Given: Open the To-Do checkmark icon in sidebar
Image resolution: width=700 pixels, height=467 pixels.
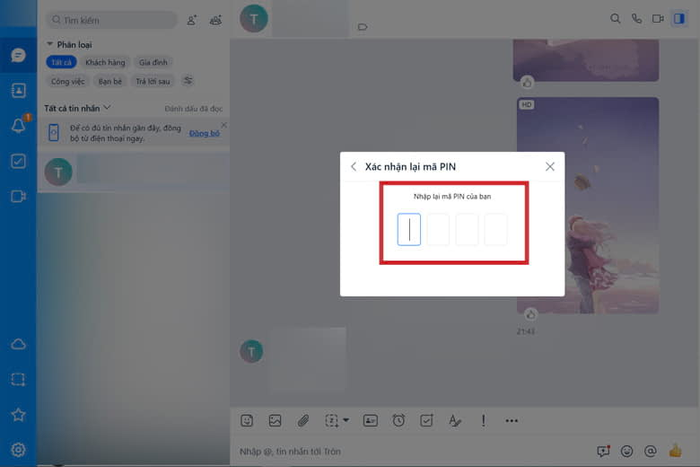Looking at the screenshot, I should point(18,161).
